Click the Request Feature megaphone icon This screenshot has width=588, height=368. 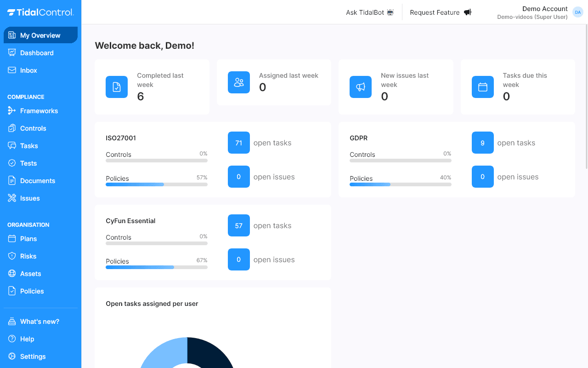(468, 12)
